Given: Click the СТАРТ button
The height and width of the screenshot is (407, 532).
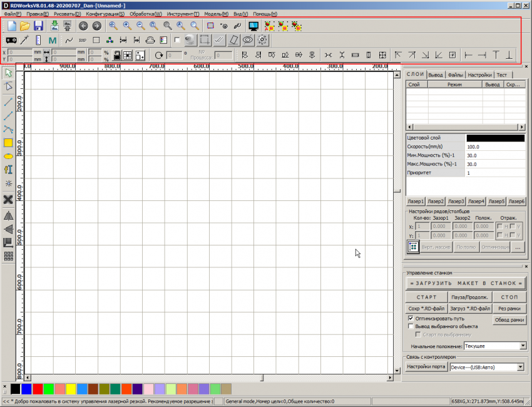Looking at the screenshot, I should (x=426, y=297).
